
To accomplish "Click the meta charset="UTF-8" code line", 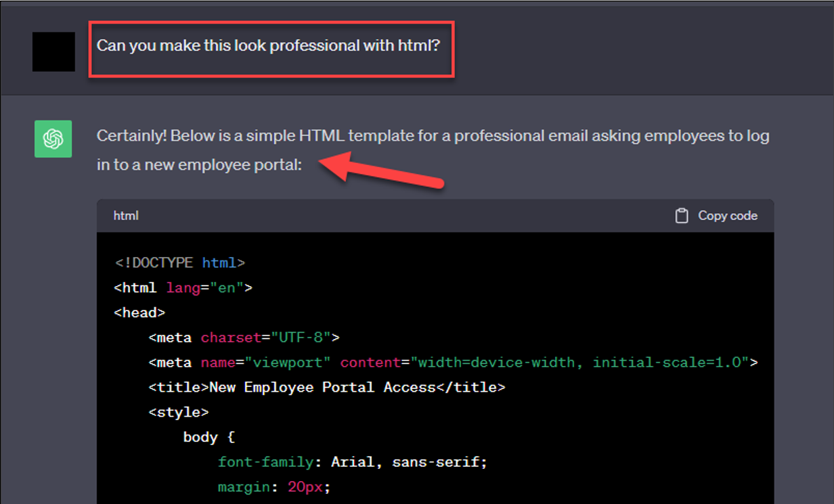I will click(244, 338).
